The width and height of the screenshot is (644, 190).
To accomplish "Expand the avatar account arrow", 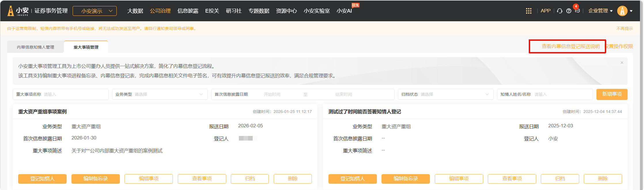I will click(x=631, y=11).
